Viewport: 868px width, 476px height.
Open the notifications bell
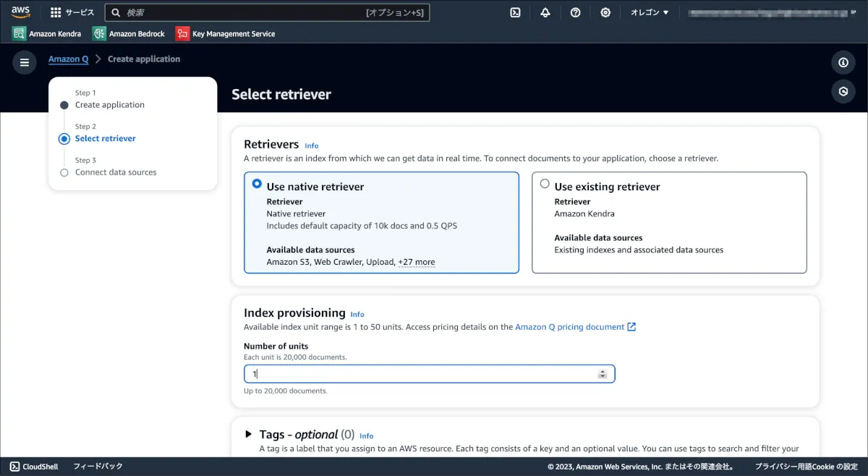[x=545, y=12]
